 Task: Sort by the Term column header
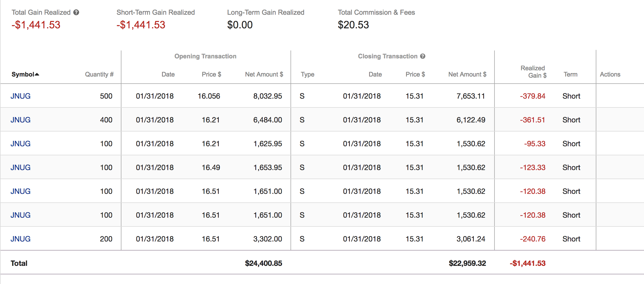click(570, 74)
